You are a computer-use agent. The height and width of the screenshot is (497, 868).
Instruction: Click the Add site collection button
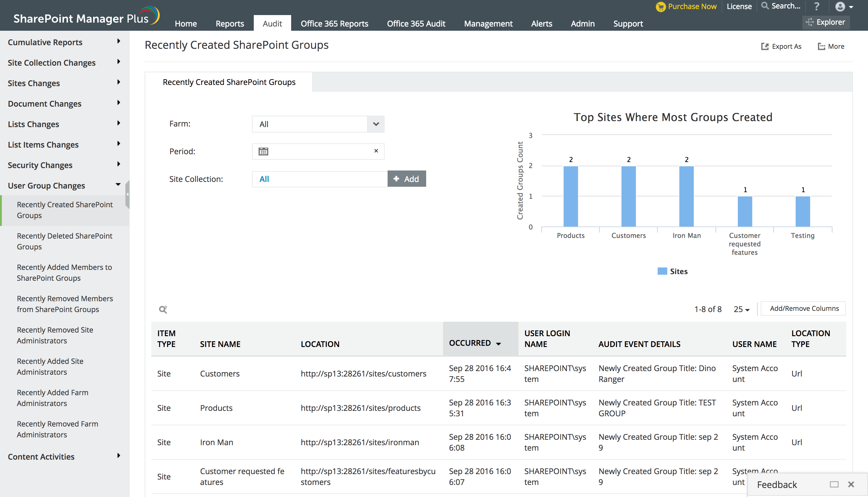(406, 179)
